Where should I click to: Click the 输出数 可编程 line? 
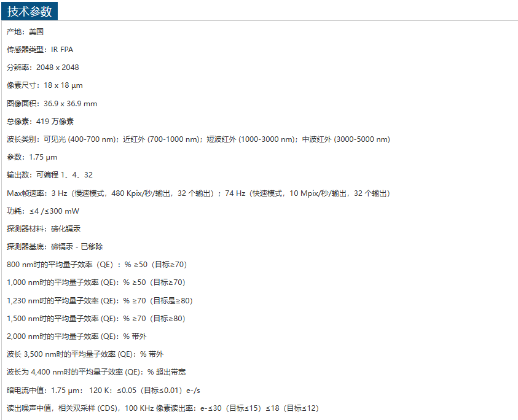pyautogui.click(x=50, y=175)
